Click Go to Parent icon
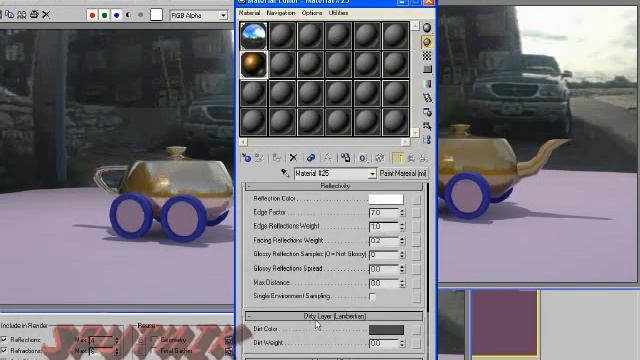Viewport: 640px width, 360px height. click(411, 158)
